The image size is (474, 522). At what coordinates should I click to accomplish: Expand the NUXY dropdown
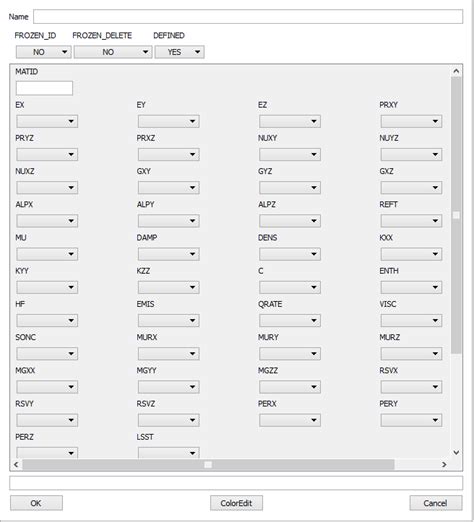[290, 154]
